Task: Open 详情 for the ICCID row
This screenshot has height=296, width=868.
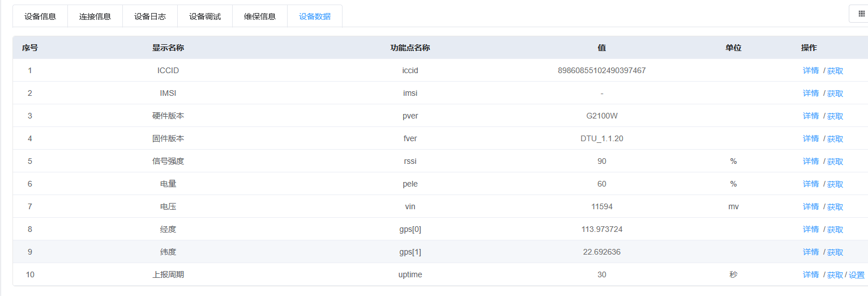Action: click(811, 70)
